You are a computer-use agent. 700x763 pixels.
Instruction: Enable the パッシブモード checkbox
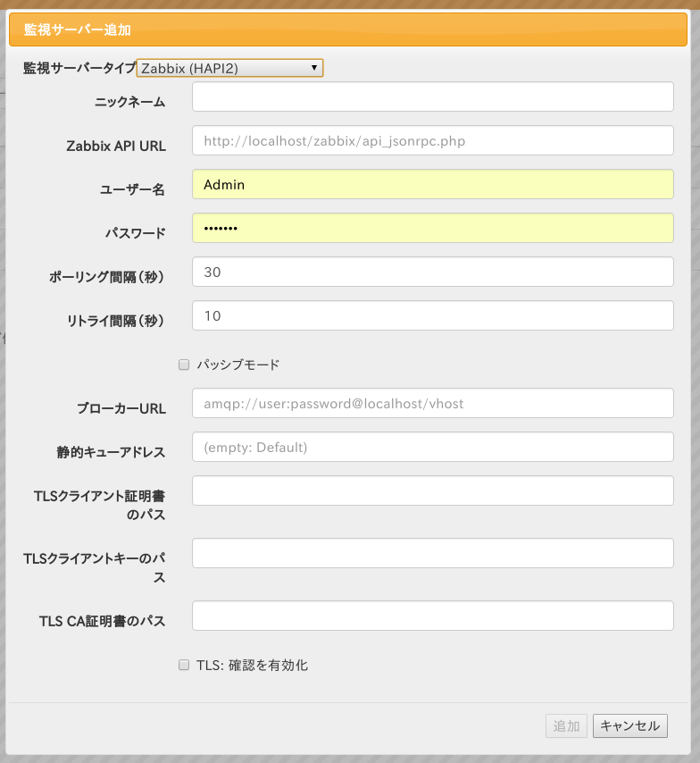pyautogui.click(x=184, y=365)
